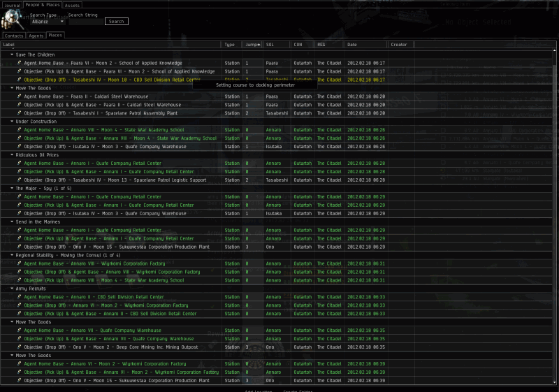This screenshot has width=559, height=392.
Task: Click bookmark icon of Drop Off Tasabeshi IV Moon 13 row
Action: tap(20, 180)
